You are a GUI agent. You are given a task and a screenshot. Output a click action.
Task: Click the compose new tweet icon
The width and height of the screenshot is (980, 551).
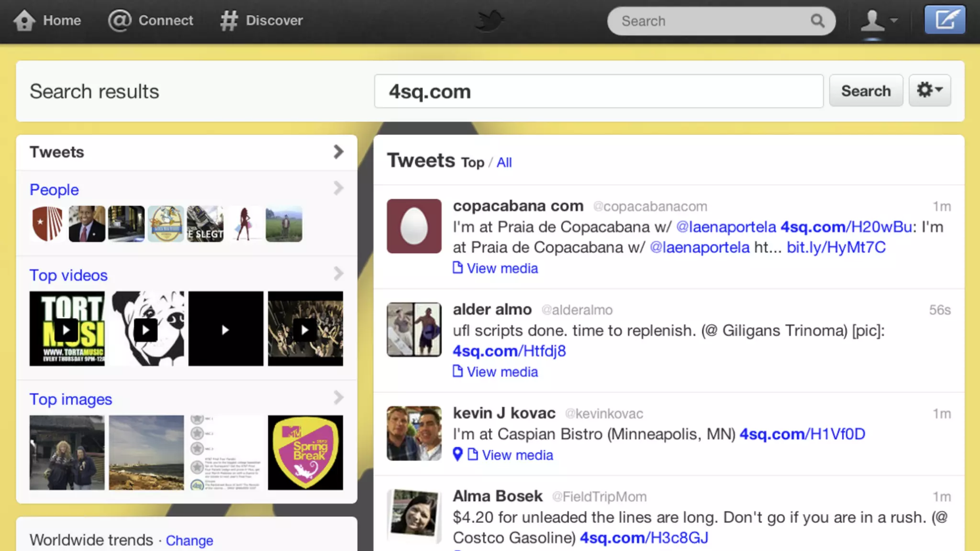(945, 20)
